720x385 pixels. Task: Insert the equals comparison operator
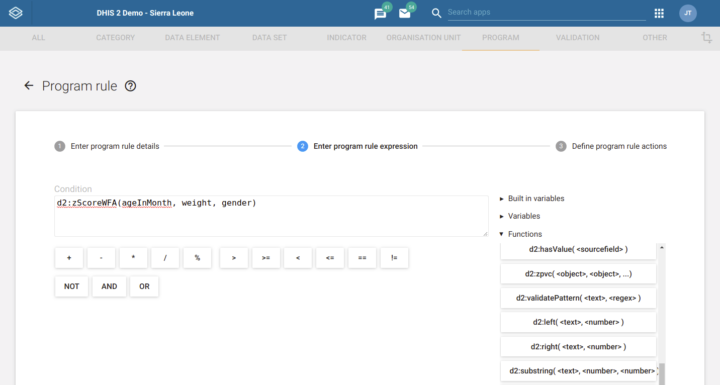pos(362,258)
